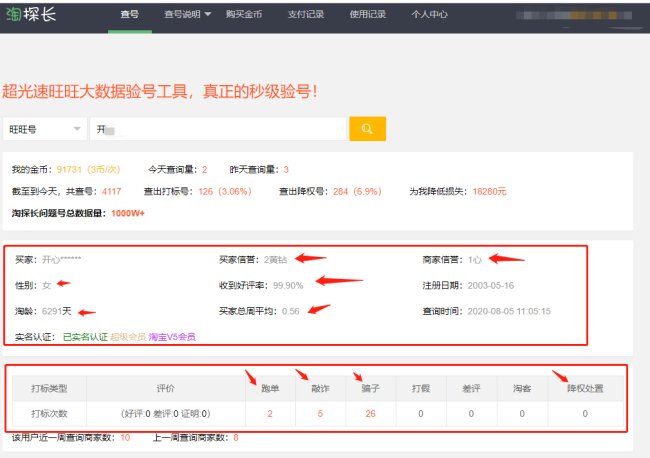
Task: Click the 降权处置 count 0
Action: 585,414
